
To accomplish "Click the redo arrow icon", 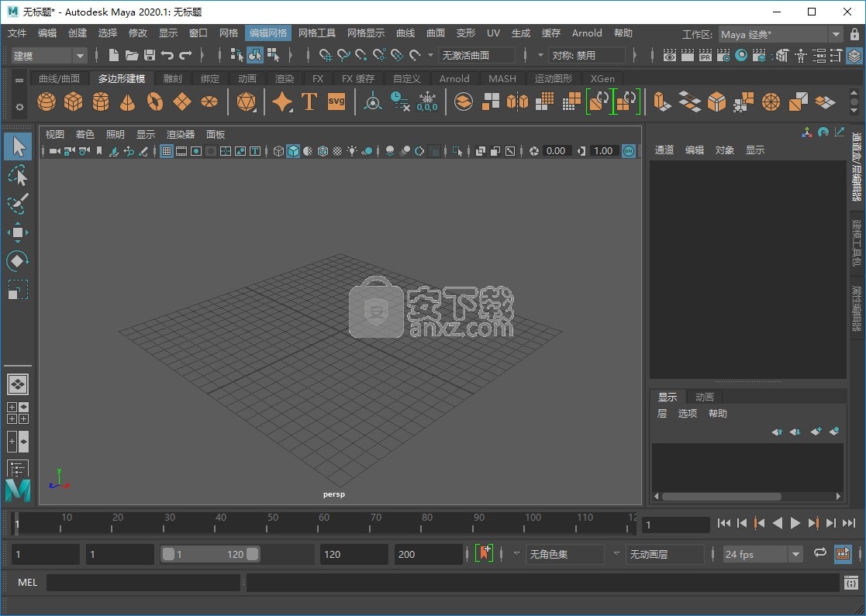I will [x=185, y=55].
